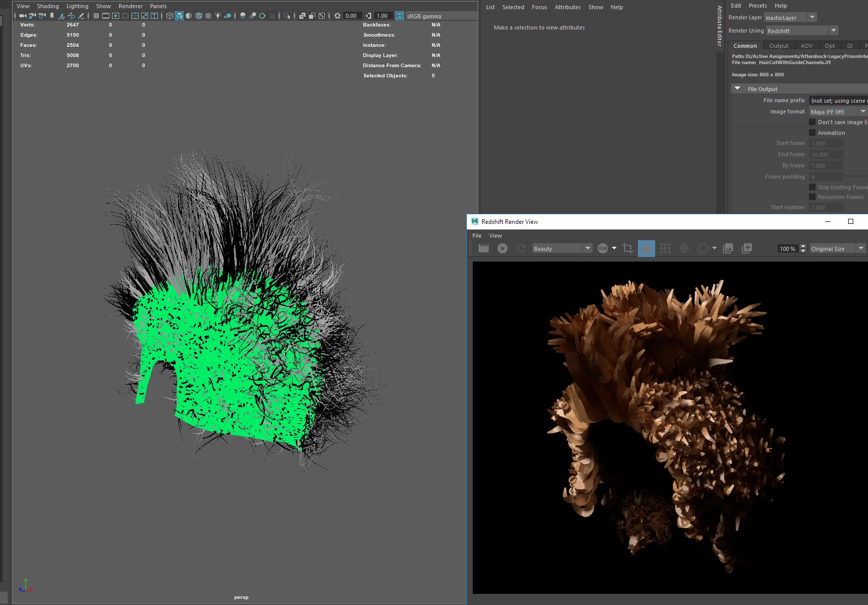This screenshot has height=605, width=868.
Task: Click the render clapperboard icon
Action: [483, 248]
